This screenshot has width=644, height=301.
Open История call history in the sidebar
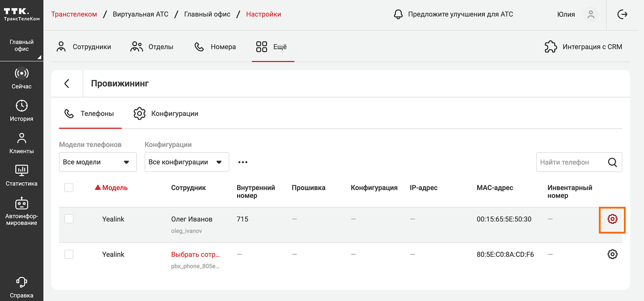coord(21,111)
